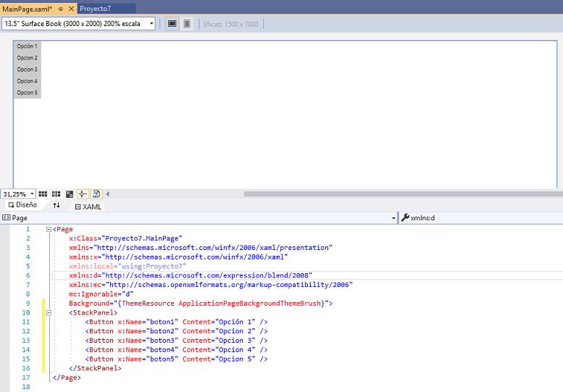The height and width of the screenshot is (392, 563).
Task: Toggle artboard background icon
Action: click(70, 194)
